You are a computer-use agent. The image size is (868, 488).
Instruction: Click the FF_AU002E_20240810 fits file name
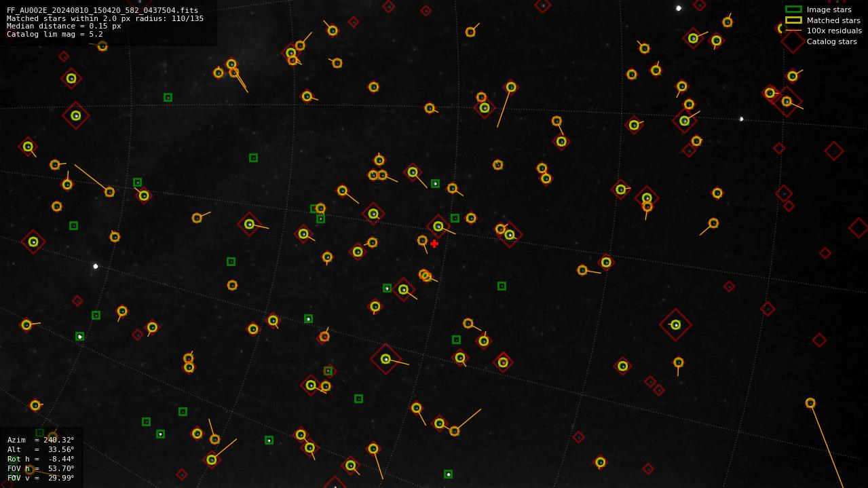point(102,10)
